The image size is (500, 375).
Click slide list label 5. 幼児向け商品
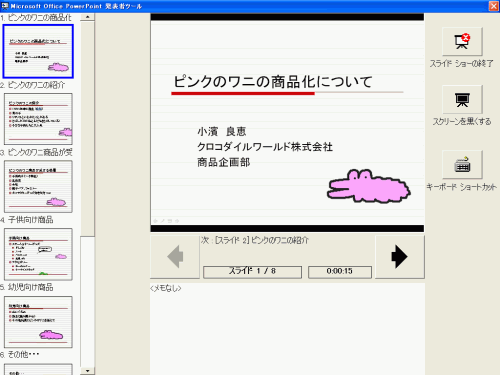27,287
